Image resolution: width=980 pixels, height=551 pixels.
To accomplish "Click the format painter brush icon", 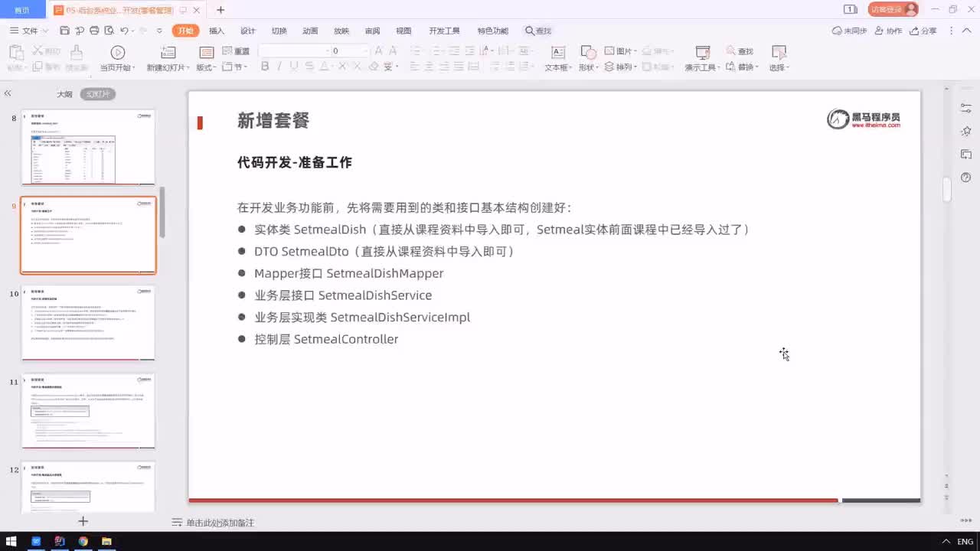I will pyautogui.click(x=76, y=52).
